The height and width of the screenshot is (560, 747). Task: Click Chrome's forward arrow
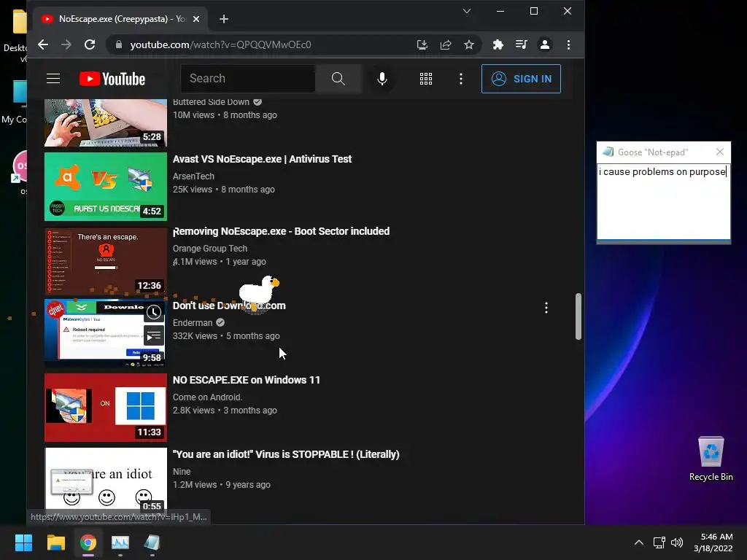(66, 44)
